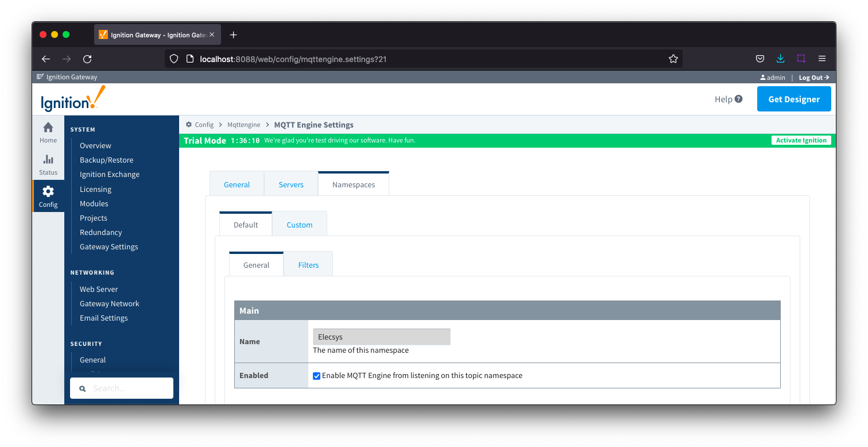
Task: Open the Overview sidebar link
Action: (x=95, y=145)
